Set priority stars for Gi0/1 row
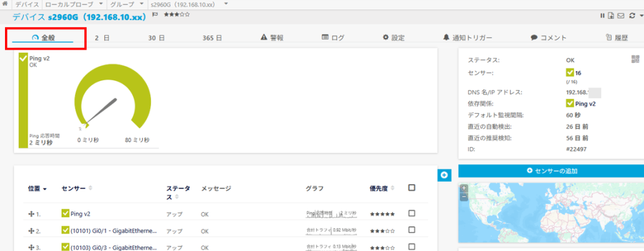The image size is (644, 251). pos(382,231)
